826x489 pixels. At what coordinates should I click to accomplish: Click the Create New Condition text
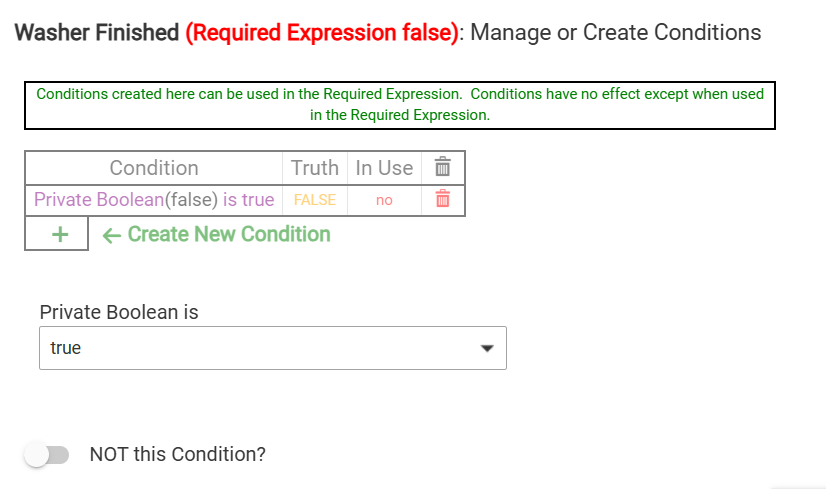(x=229, y=234)
